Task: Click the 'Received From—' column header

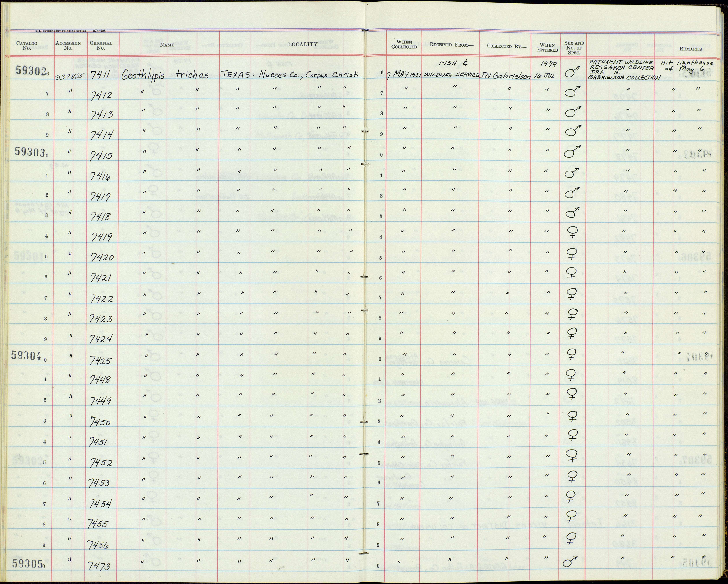Action: 451,45
